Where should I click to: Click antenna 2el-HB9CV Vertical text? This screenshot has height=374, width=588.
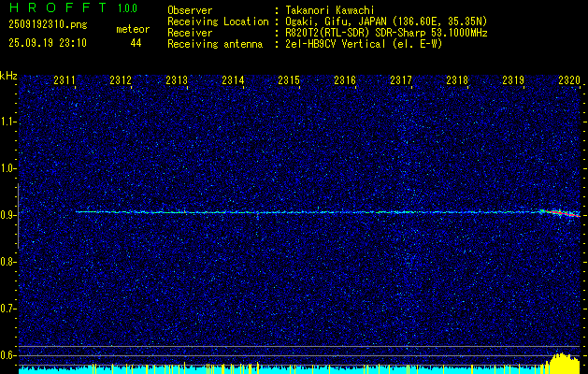[364, 44]
